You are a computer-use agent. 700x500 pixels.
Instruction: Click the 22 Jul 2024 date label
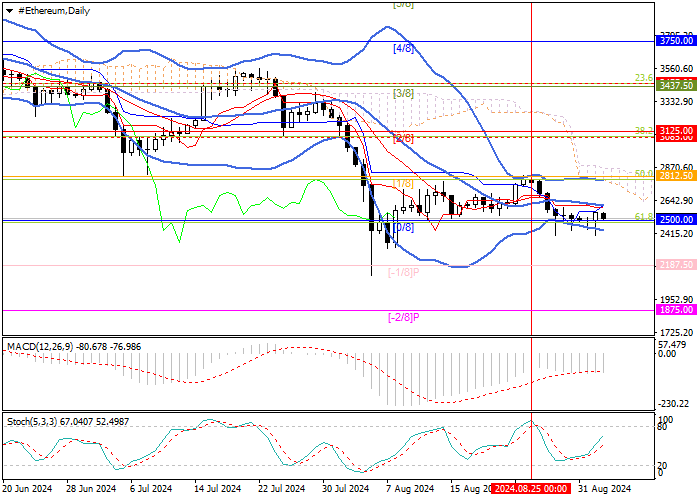pos(281,488)
